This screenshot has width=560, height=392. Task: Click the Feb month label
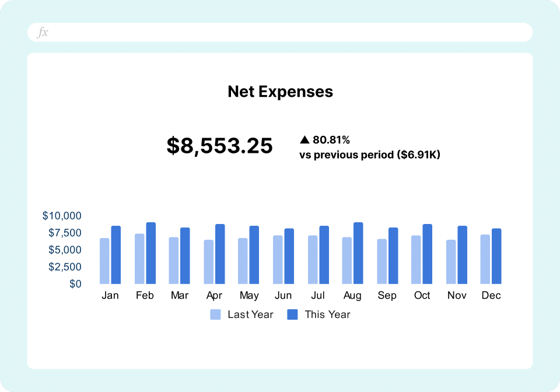click(145, 295)
